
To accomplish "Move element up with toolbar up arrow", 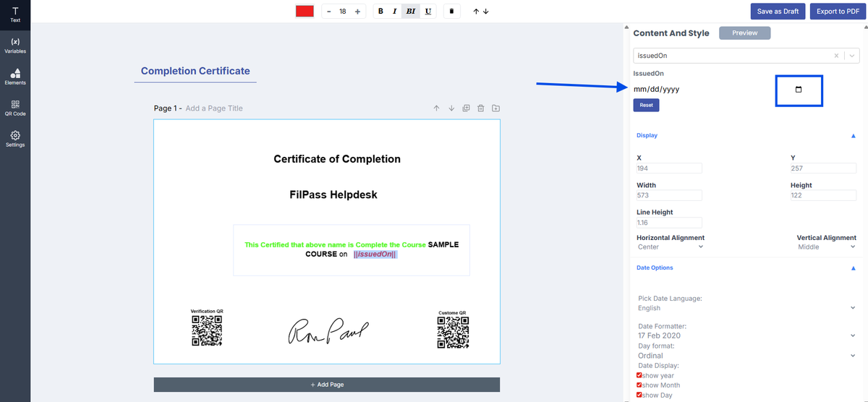I will (x=476, y=12).
